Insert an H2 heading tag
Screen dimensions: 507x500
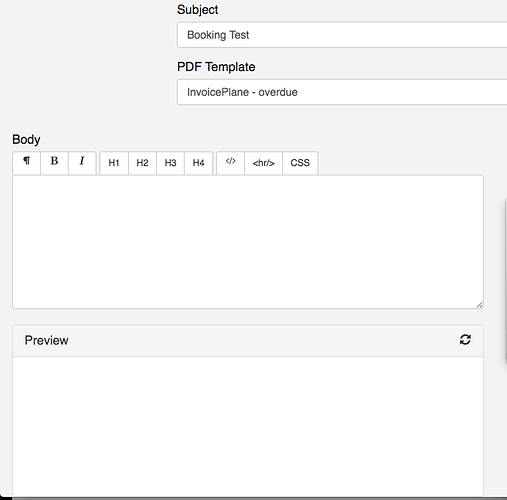(142, 163)
